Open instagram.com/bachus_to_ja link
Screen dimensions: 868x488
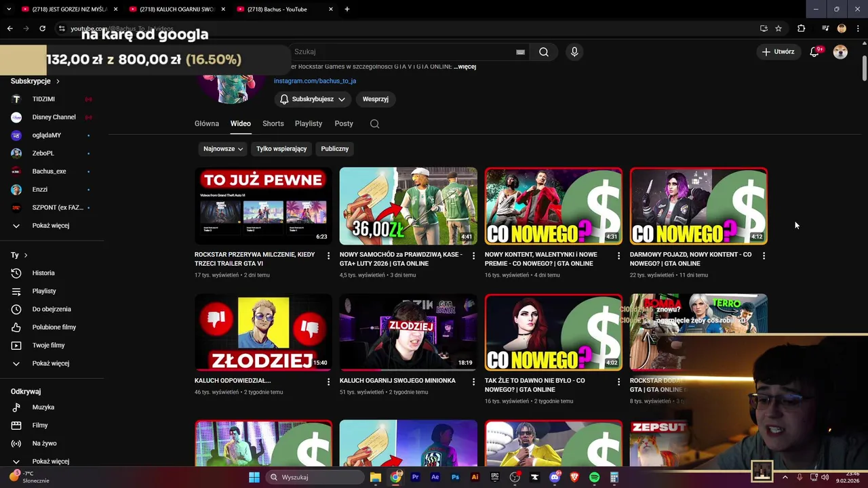(x=315, y=81)
